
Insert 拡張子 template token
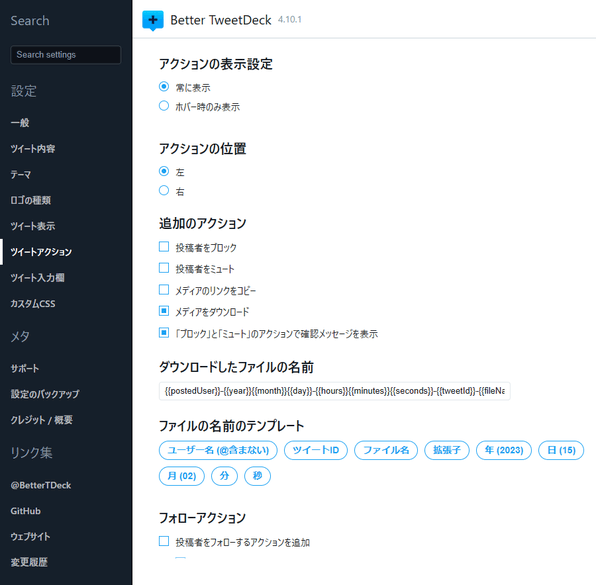point(447,450)
